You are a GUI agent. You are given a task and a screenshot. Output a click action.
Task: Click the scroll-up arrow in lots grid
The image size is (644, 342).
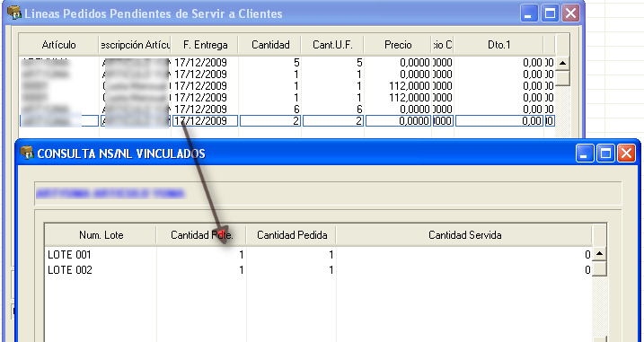[x=599, y=254]
